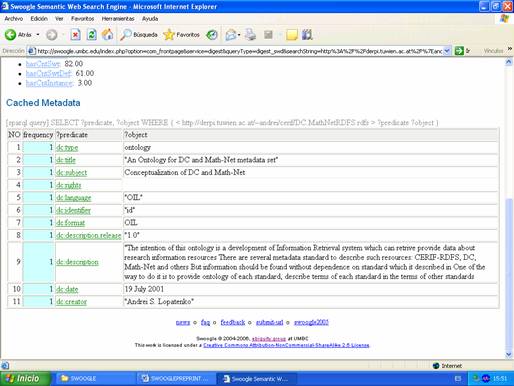Go to the home page icon
This screenshot has width=514, height=386.
tap(107, 35)
